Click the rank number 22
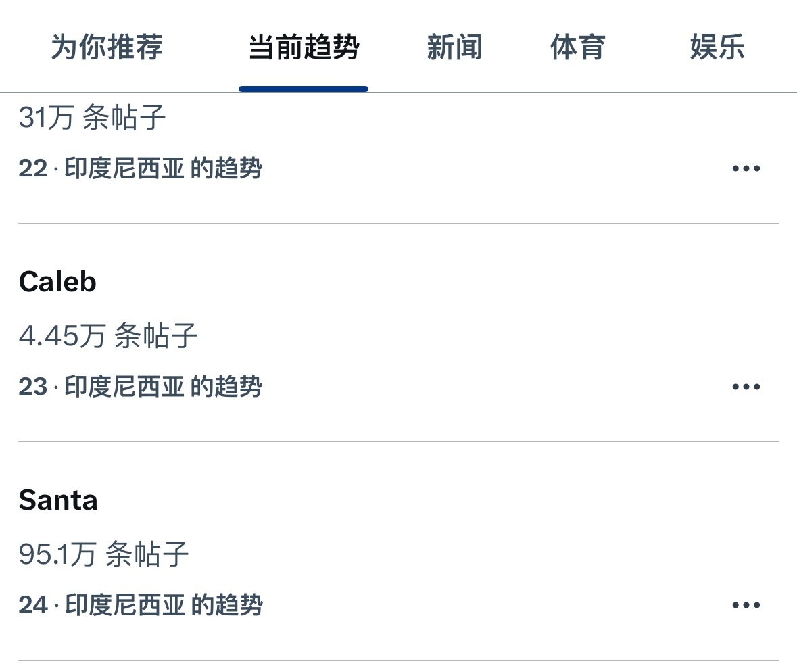The image size is (797, 672). [32, 169]
